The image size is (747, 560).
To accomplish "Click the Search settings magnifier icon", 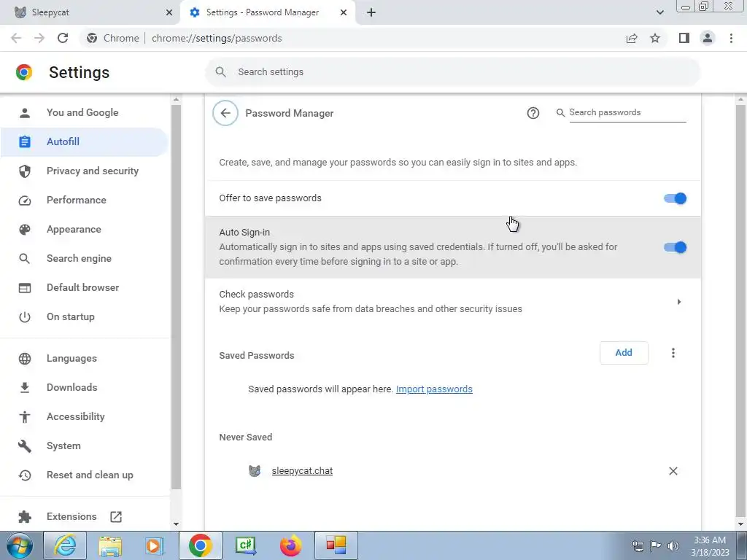I will point(220,72).
